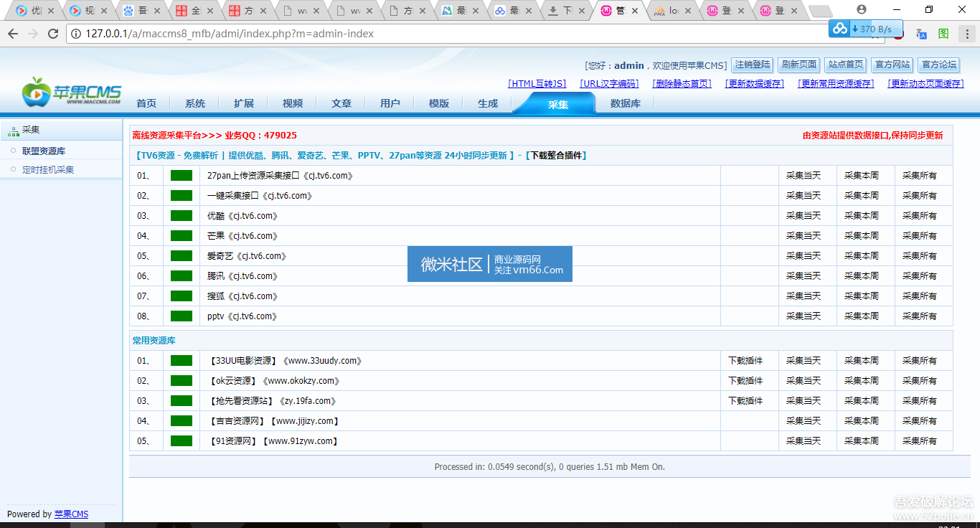Click 采集本周 for 27pan上传资源采集接口

(x=862, y=176)
